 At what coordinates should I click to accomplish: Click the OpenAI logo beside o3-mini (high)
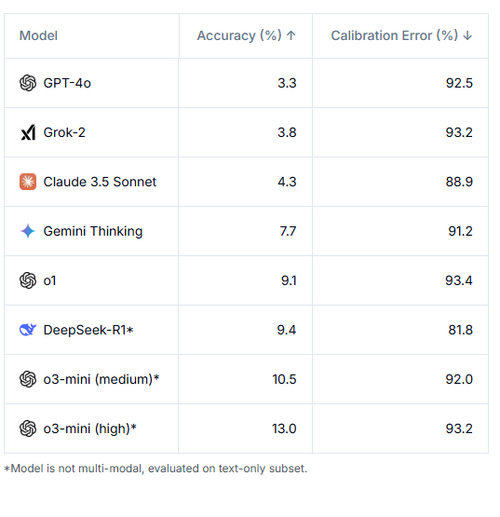coord(28,428)
